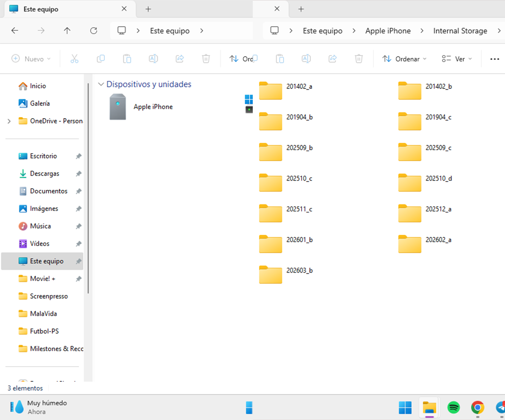Expand chevron after Internal Storage breadcrumb
The height and width of the screenshot is (420, 505).
(498, 31)
